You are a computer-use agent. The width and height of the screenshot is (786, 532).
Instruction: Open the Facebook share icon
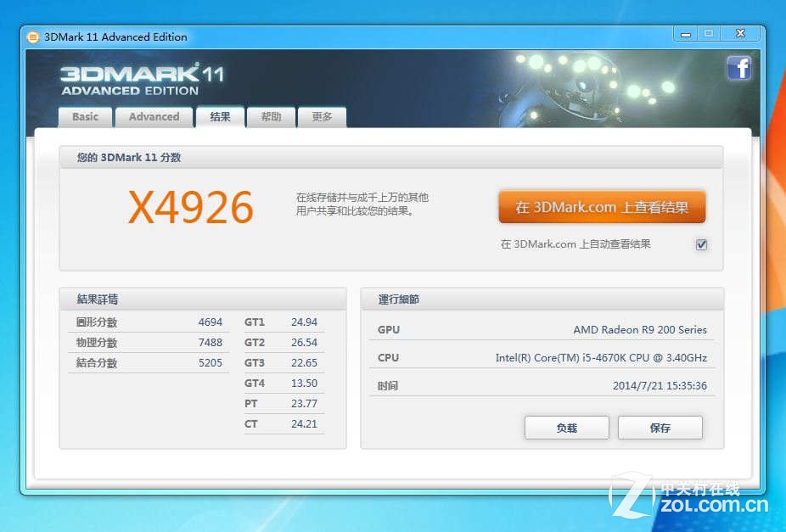[x=738, y=68]
